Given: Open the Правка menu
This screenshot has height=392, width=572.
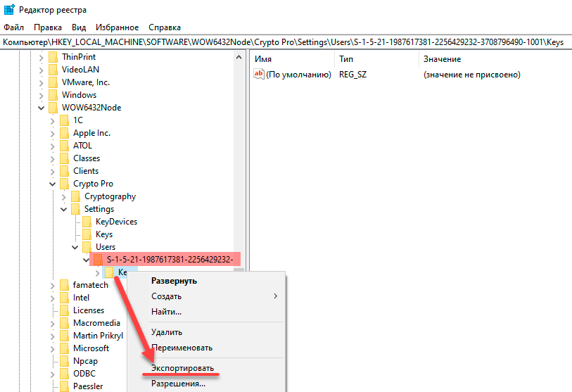Looking at the screenshot, I should click(x=48, y=27).
